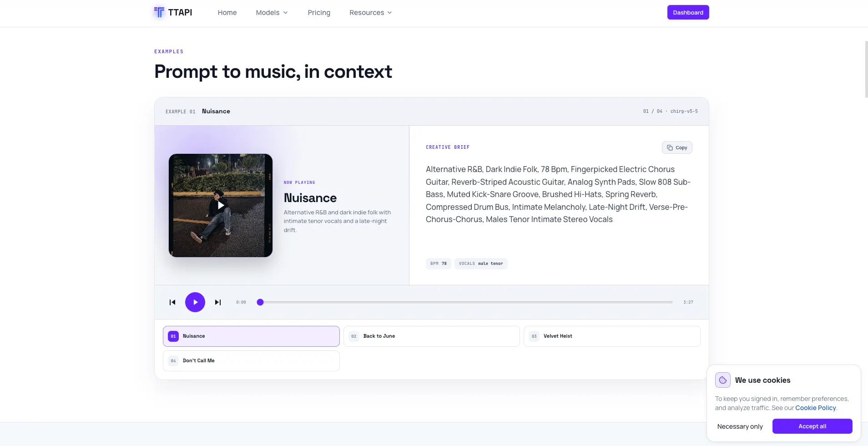Select the Nuisance track tab
Image resolution: width=868 pixels, height=446 pixels.
(x=251, y=336)
